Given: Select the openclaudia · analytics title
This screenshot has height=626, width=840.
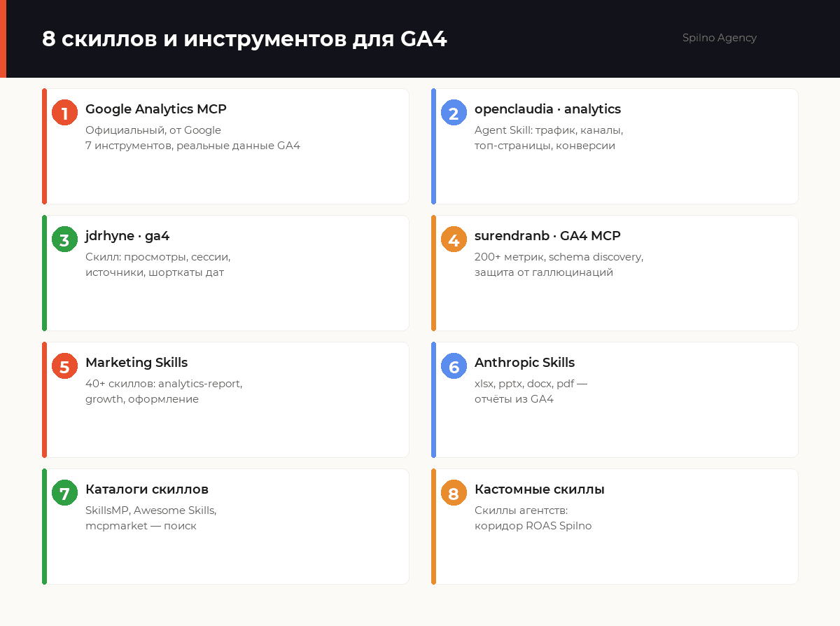Looking at the screenshot, I should [547, 109].
